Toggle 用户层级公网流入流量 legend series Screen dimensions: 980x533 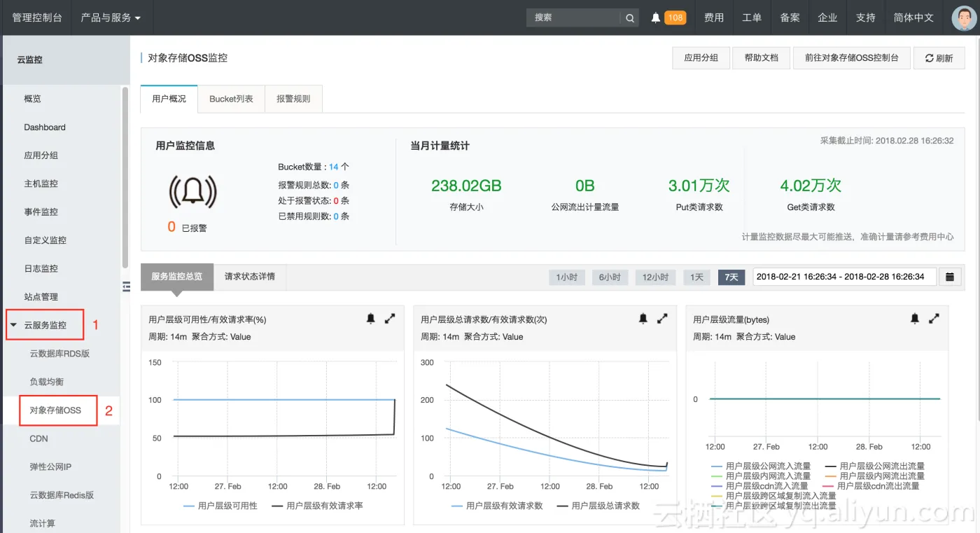click(761, 466)
